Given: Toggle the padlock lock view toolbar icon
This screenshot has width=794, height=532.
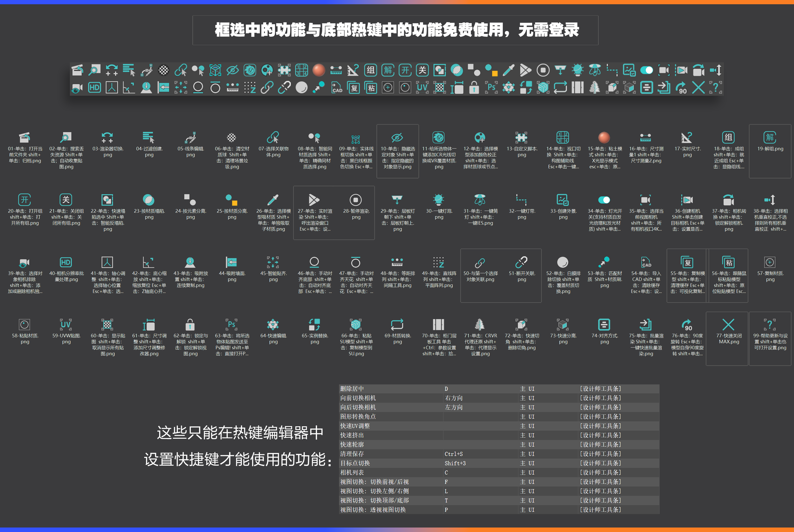Looking at the screenshot, I should tap(474, 88).
